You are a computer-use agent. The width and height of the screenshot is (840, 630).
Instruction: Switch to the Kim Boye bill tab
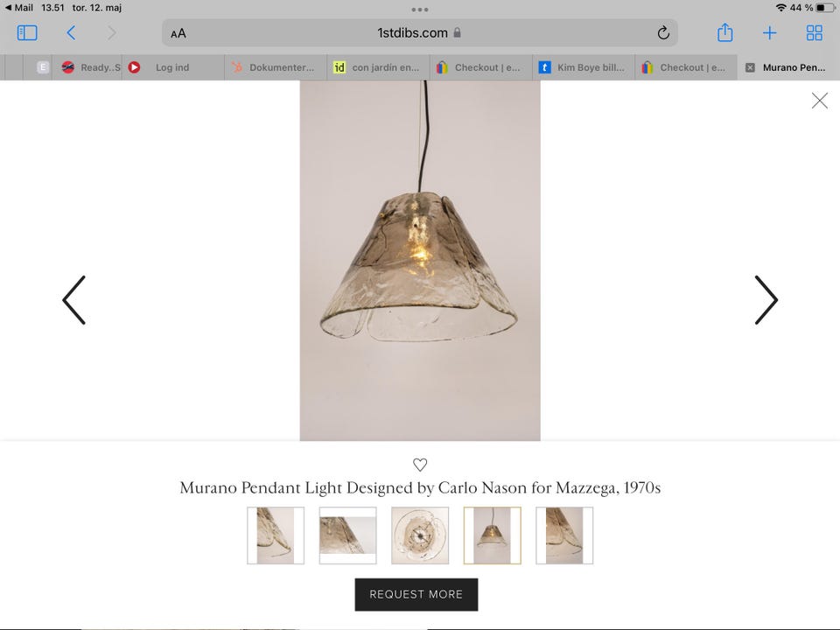point(584,67)
